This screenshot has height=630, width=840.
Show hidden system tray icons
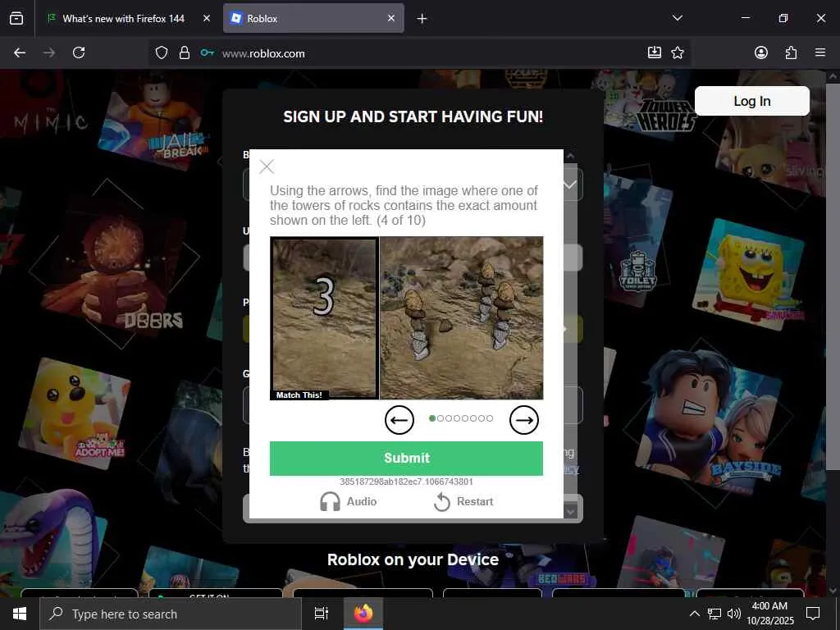tap(694, 614)
